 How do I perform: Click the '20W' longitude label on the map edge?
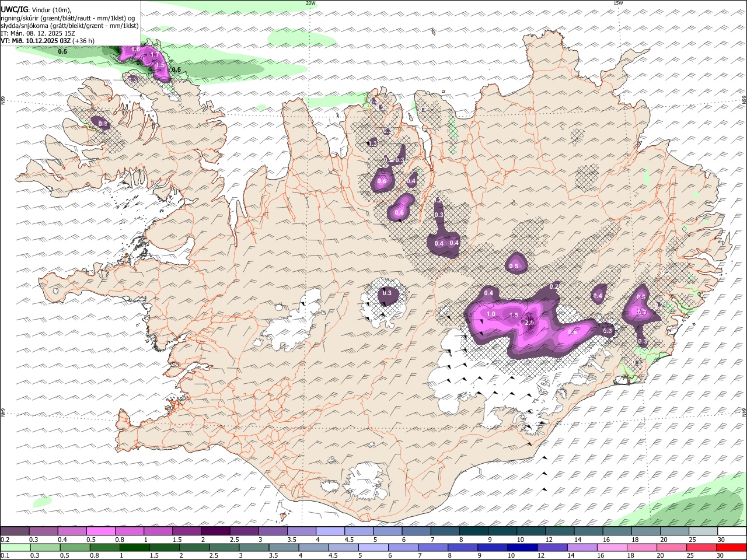click(310, 3)
